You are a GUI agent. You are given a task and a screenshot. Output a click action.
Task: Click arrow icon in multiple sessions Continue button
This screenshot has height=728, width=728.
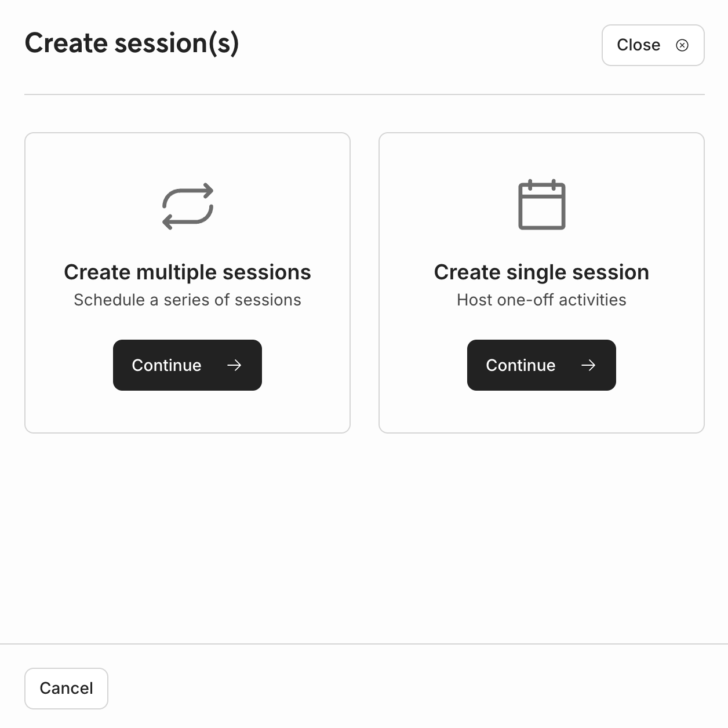[234, 365]
